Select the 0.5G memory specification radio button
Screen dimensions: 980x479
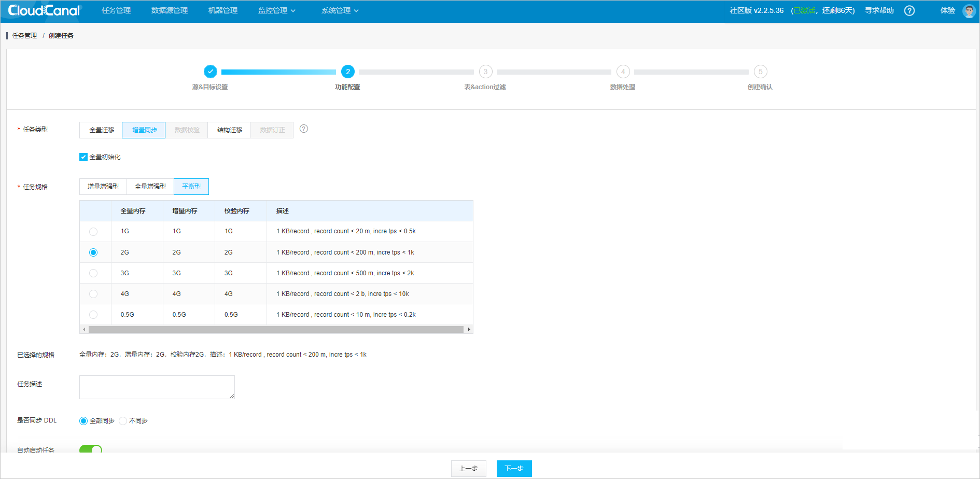pyautogui.click(x=93, y=314)
